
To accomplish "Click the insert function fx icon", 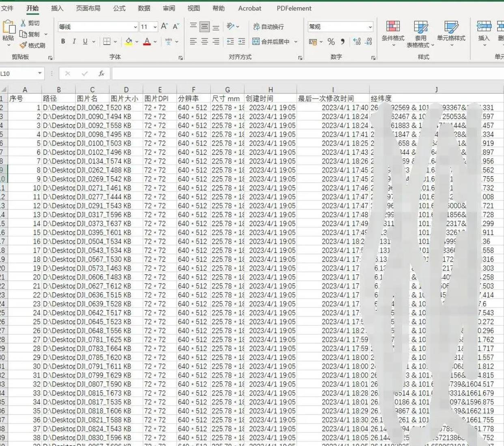I will click(101, 74).
